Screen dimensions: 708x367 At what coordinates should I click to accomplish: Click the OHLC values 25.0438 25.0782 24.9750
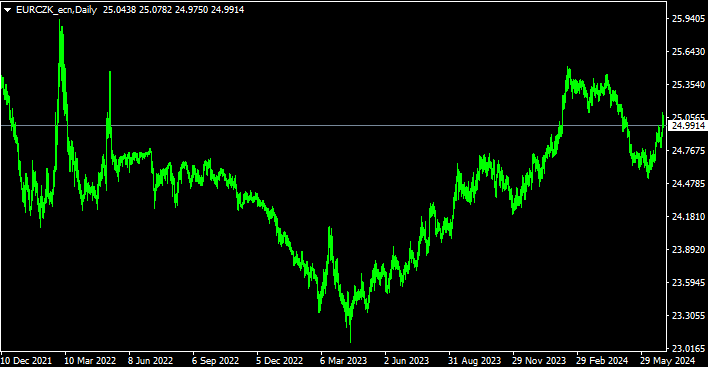(x=155, y=10)
